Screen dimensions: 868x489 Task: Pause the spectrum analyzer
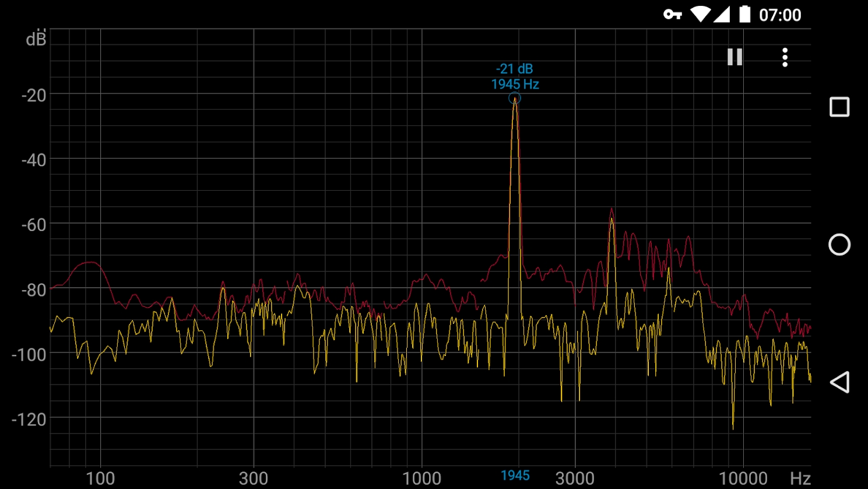(x=734, y=57)
